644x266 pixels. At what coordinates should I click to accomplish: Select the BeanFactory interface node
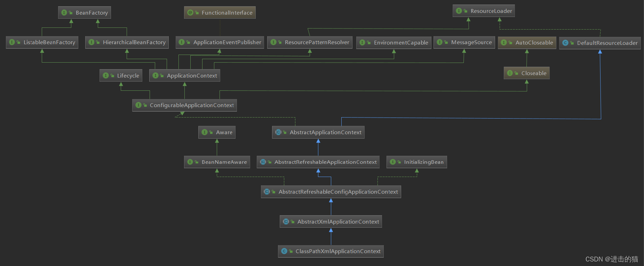coord(85,13)
